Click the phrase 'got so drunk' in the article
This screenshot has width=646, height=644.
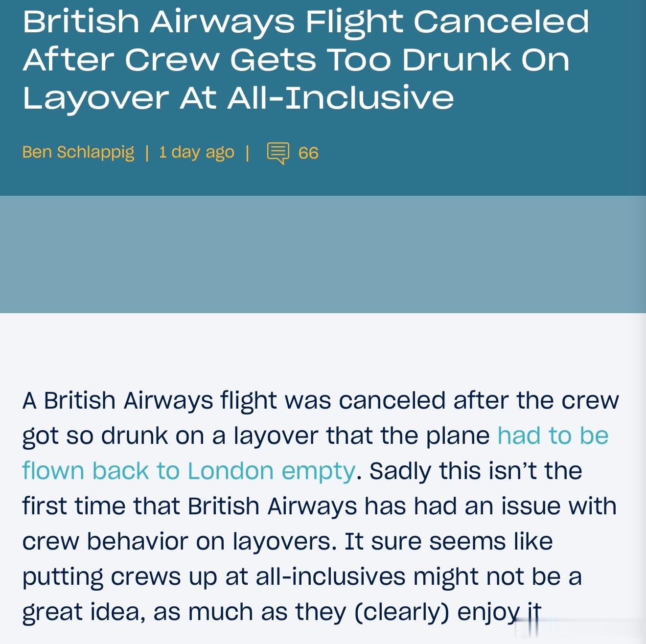tap(95, 436)
